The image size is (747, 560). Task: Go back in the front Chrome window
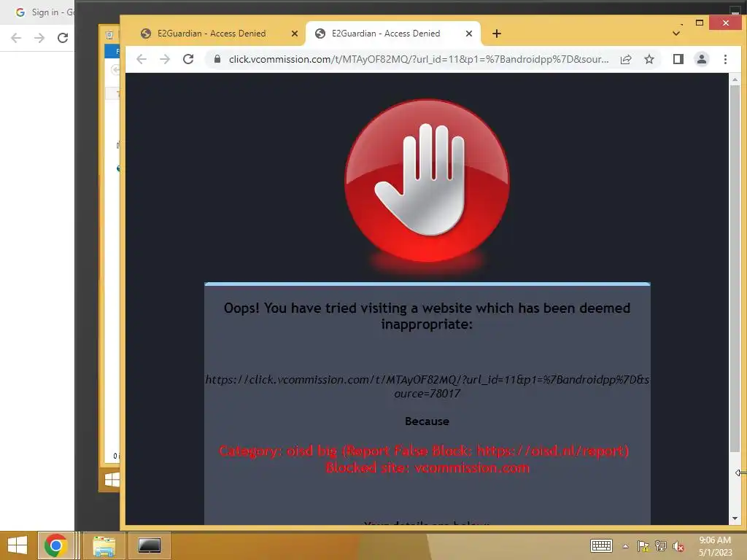pos(142,59)
